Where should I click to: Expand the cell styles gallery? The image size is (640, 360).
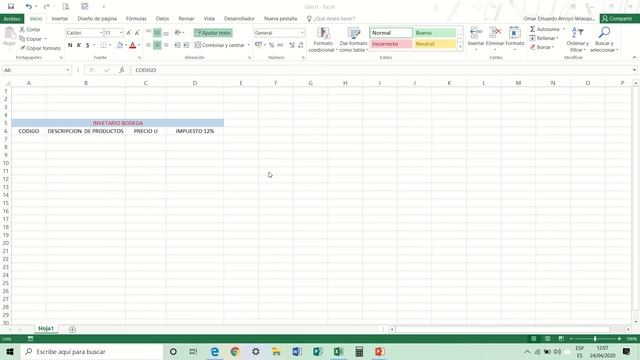(x=460, y=47)
